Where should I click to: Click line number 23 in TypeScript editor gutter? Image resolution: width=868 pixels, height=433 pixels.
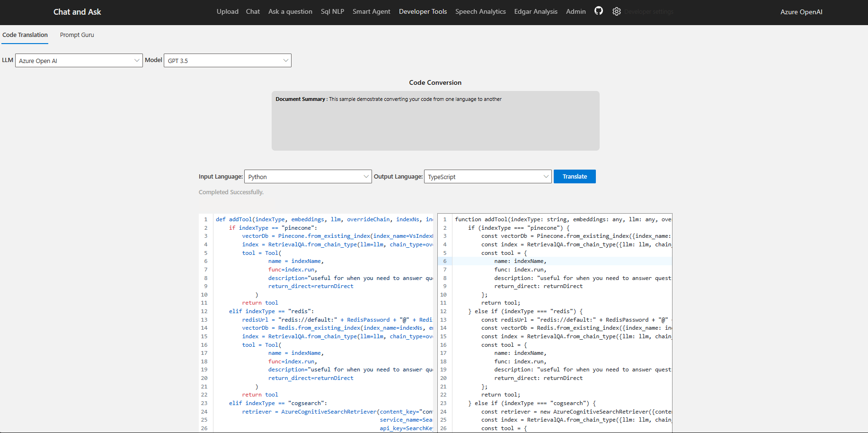pyautogui.click(x=443, y=403)
